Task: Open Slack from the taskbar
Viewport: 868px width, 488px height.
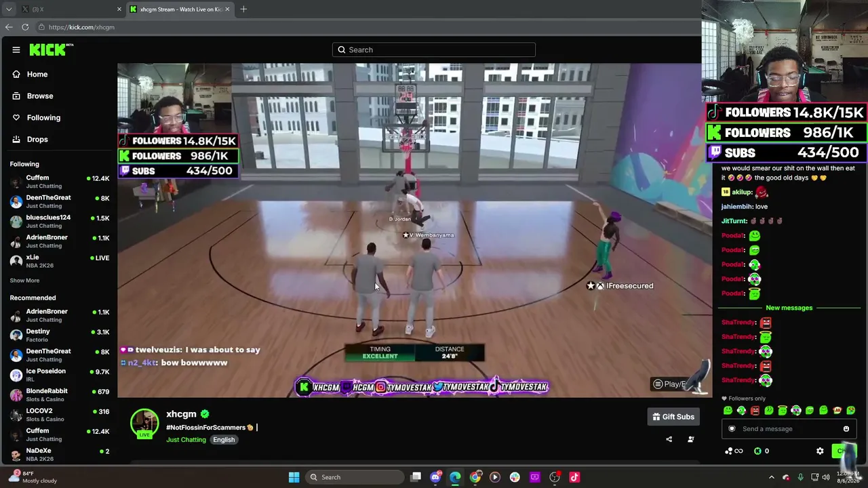Action: point(515,477)
